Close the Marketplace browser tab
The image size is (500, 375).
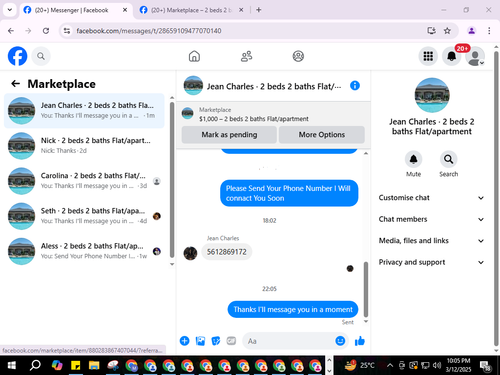click(241, 10)
